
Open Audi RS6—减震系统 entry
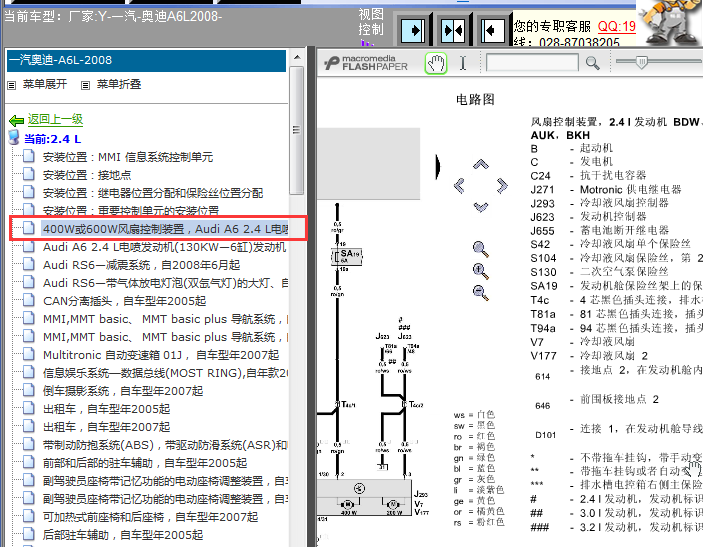pos(141,265)
